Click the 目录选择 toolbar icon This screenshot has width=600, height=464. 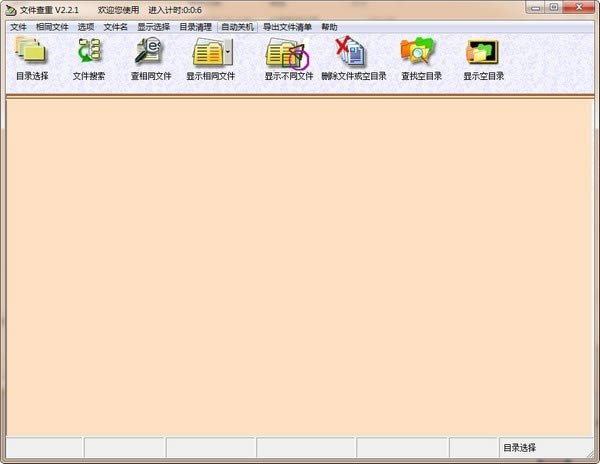[32, 52]
